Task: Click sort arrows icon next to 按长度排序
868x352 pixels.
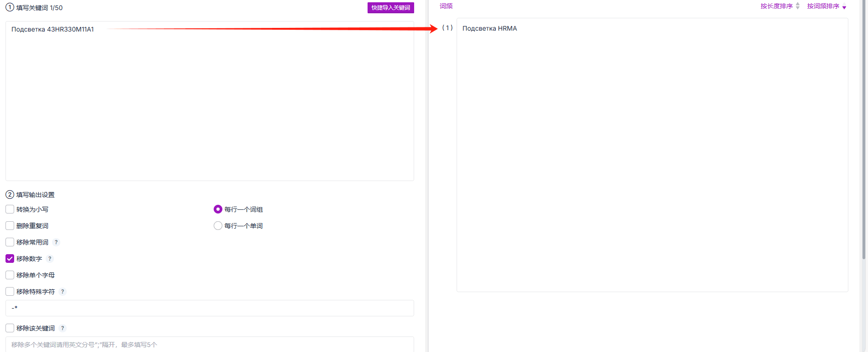Action: pos(798,6)
